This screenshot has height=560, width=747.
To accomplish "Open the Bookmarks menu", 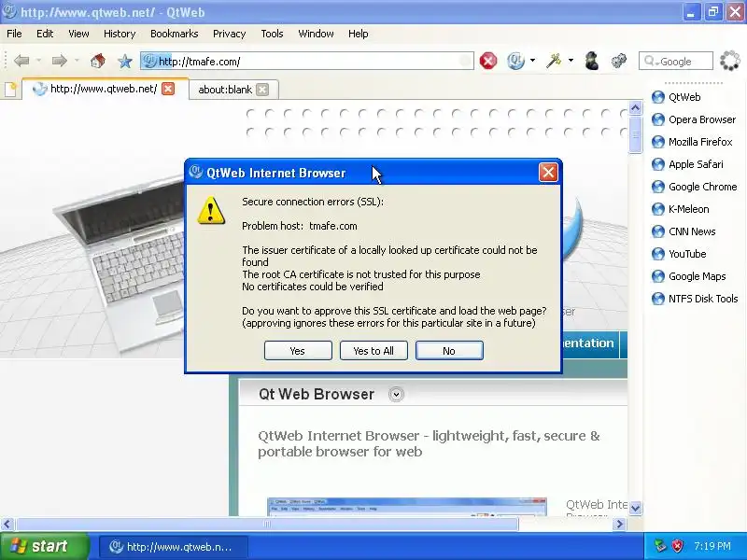I will pyautogui.click(x=174, y=34).
